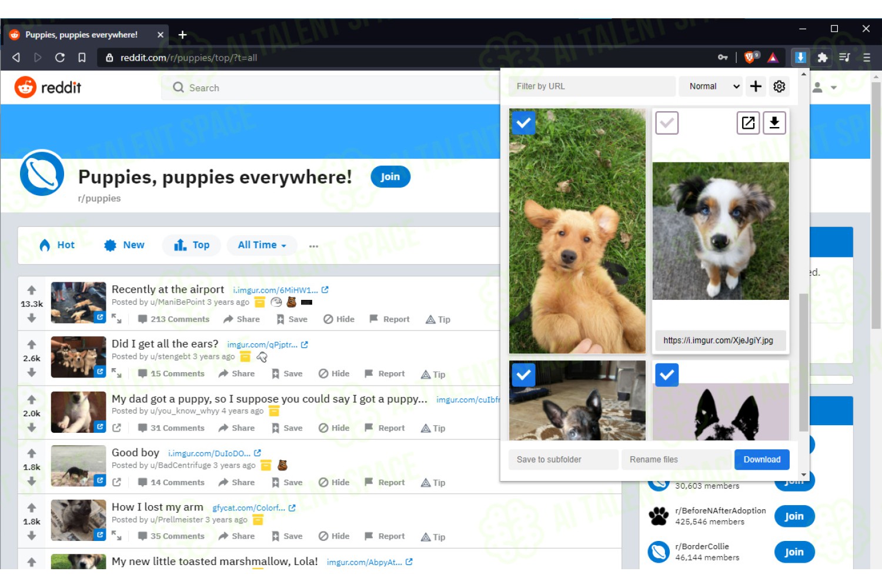Expand the Recently at the airport post preview

116,319
